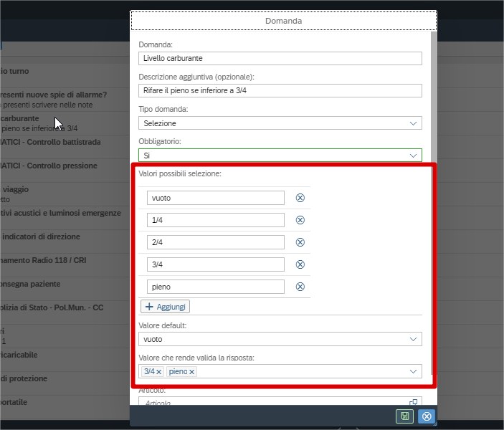This screenshot has height=430, width=504.
Task: Open the Valore default dropdown
Action: (413, 339)
